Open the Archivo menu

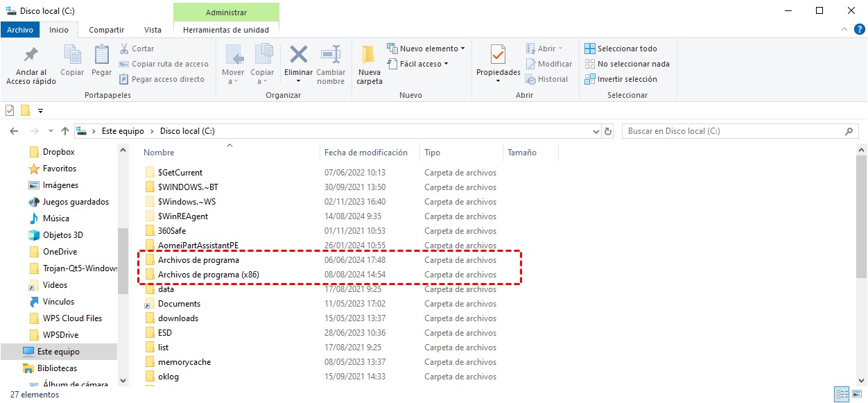(x=20, y=30)
